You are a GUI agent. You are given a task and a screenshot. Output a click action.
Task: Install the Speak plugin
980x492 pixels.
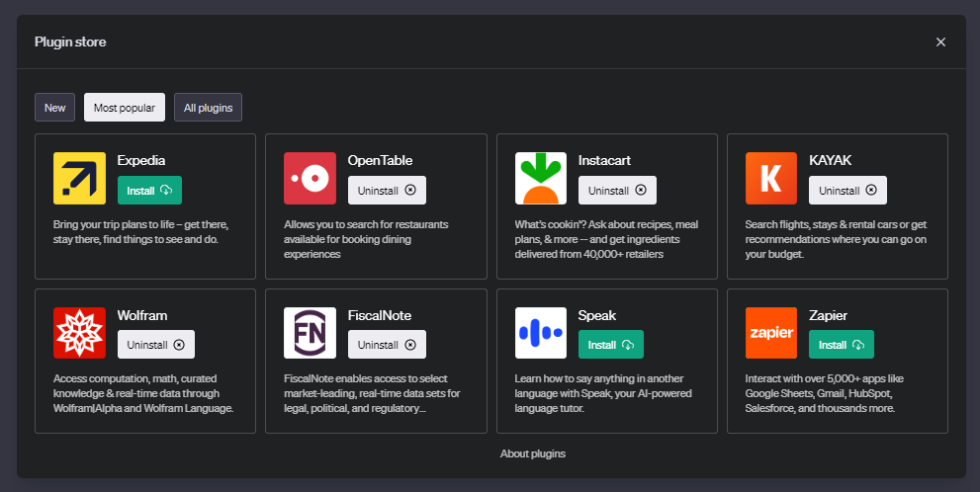[x=610, y=345]
